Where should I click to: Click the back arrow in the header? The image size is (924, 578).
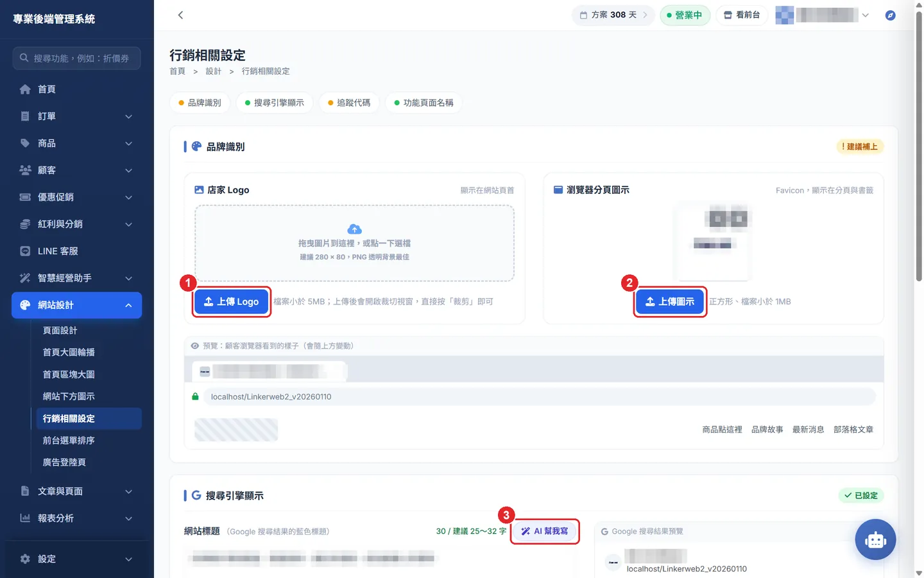[180, 15]
